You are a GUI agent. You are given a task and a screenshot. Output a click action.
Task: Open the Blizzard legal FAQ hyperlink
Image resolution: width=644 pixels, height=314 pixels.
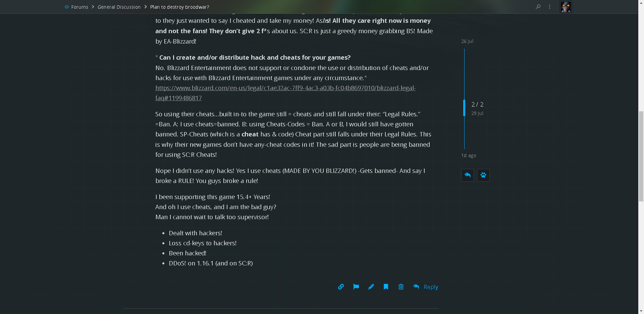tap(285, 93)
